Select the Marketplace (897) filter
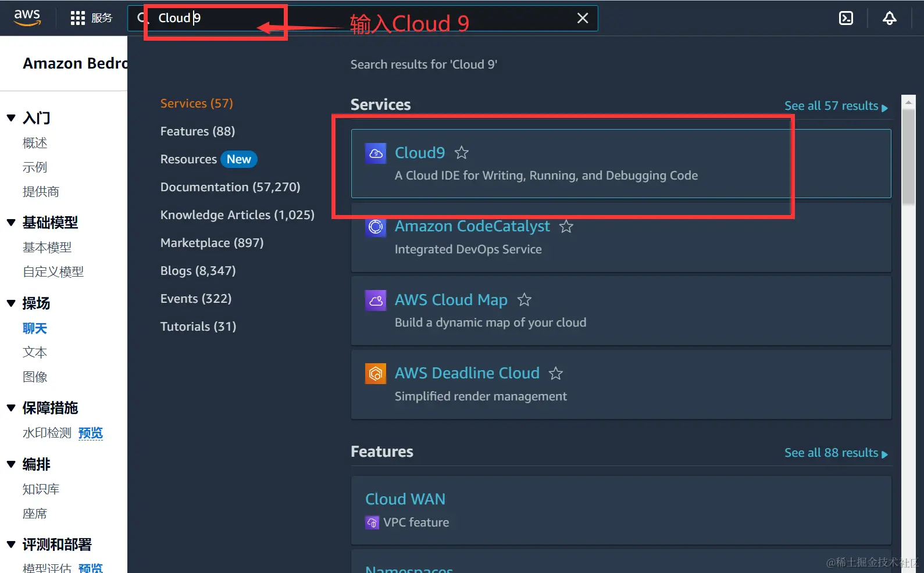 point(212,243)
